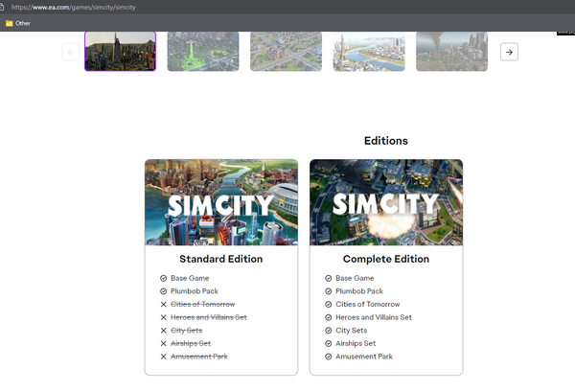575x392 pixels.
Task: Click Base Game check icon in Complete Edition
Action: pos(328,278)
